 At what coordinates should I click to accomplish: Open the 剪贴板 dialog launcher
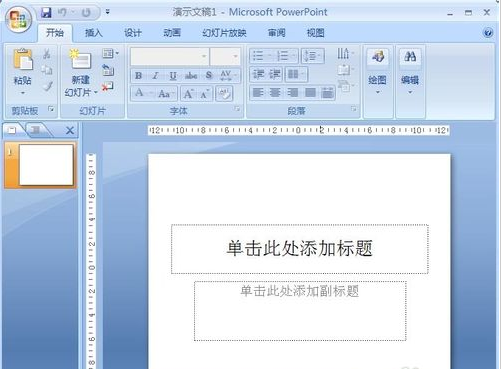pyautogui.click(x=51, y=109)
